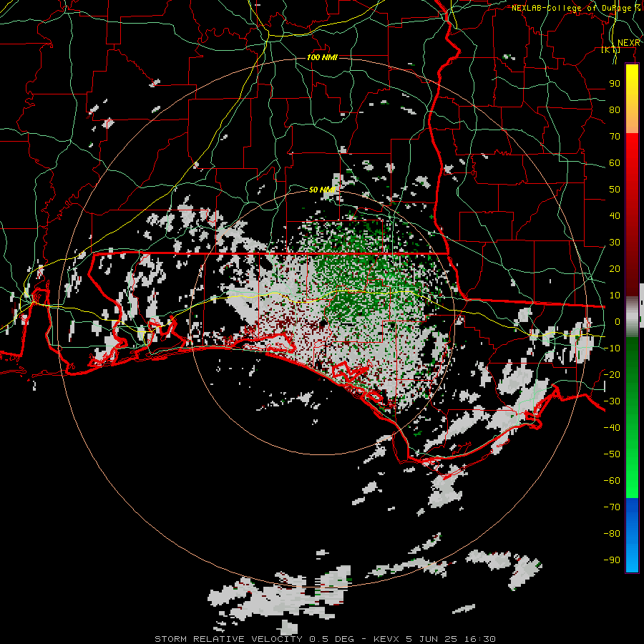This screenshot has height=644, width=644.
Task: Click the 50 NMI range ring label
Action: click(x=322, y=190)
